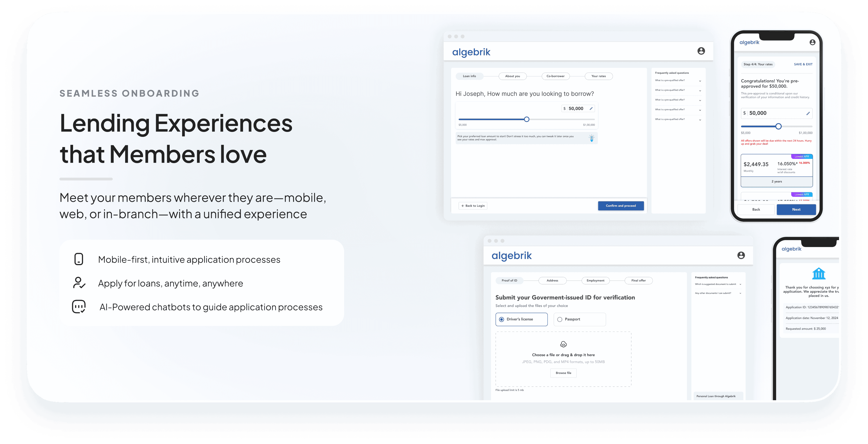Click 'Lending Experiences that Members love' headline
This screenshot has width=868, height=444.
tap(176, 139)
